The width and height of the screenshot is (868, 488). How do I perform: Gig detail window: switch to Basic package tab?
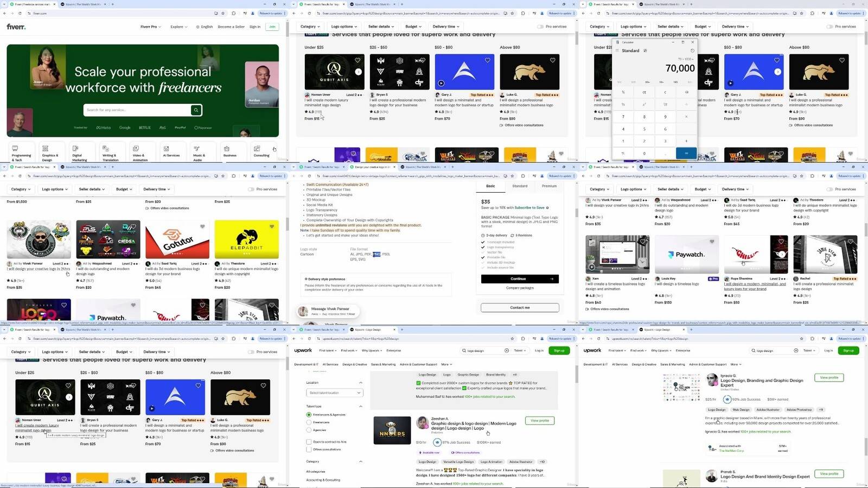click(x=490, y=186)
